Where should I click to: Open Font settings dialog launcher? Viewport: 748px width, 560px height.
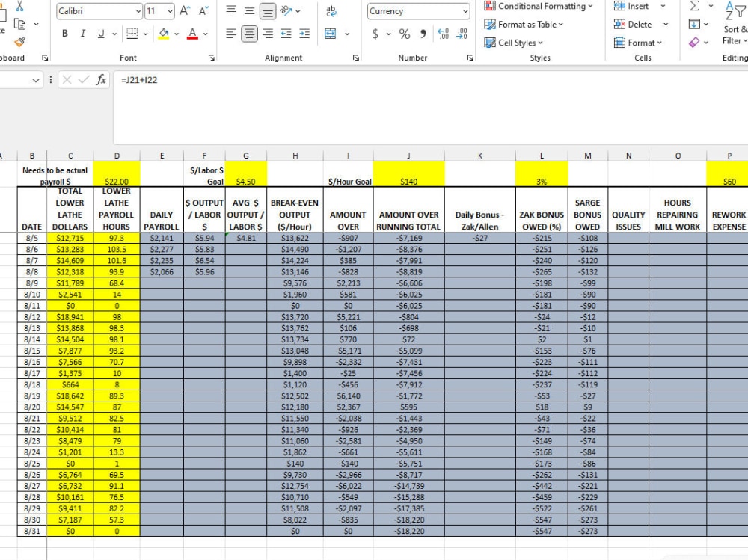pos(212,58)
